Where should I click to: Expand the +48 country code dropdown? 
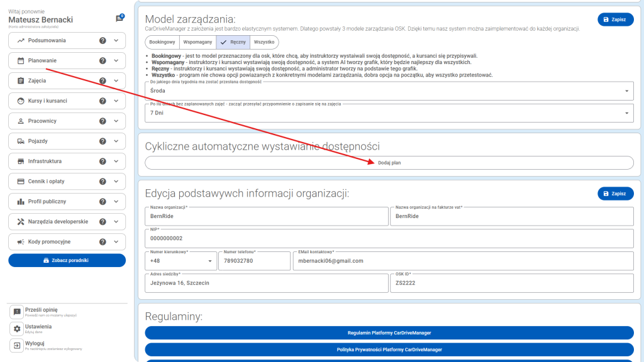pyautogui.click(x=180, y=261)
